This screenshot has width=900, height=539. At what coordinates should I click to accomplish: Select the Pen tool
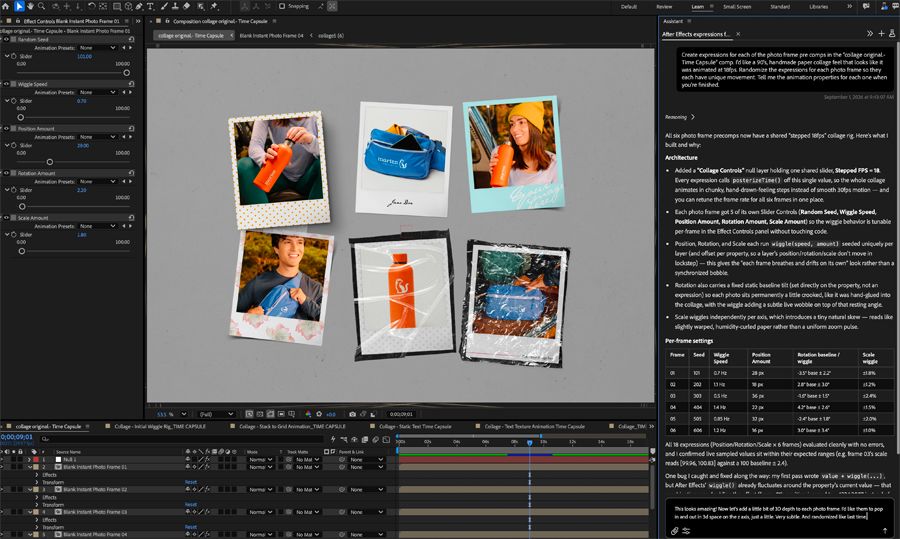(x=139, y=6)
